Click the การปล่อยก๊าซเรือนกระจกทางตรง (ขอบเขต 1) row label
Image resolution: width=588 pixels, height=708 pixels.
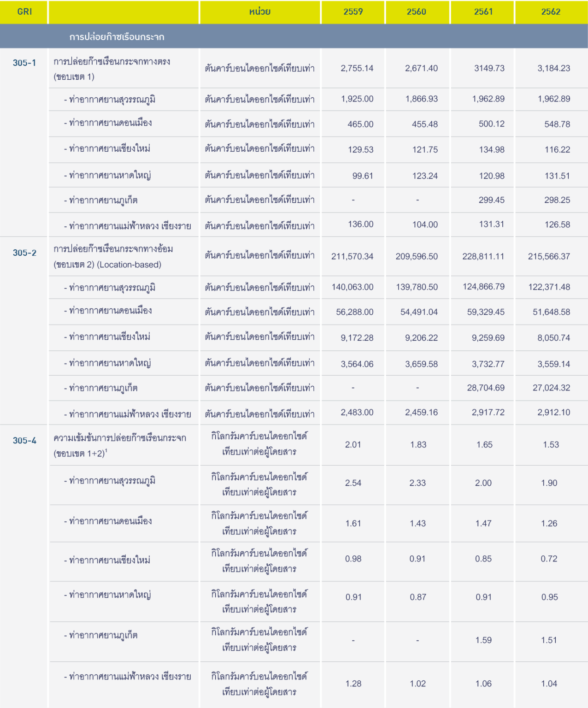(x=112, y=69)
